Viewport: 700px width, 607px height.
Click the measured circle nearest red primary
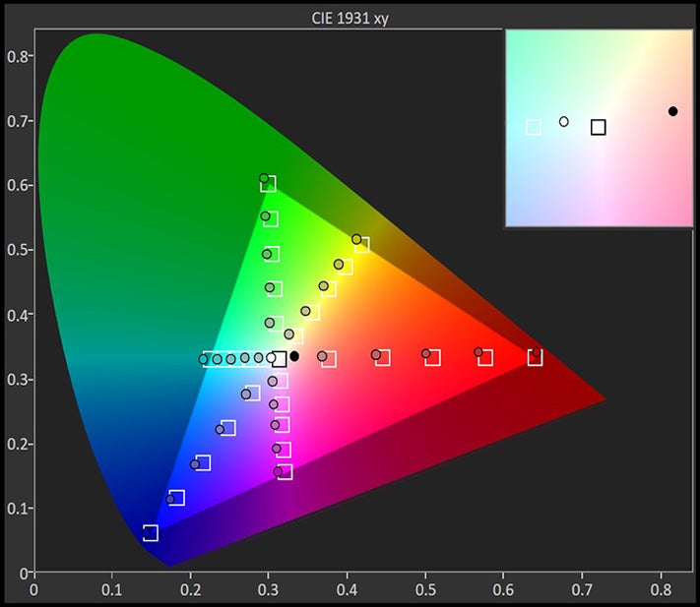[478, 352]
